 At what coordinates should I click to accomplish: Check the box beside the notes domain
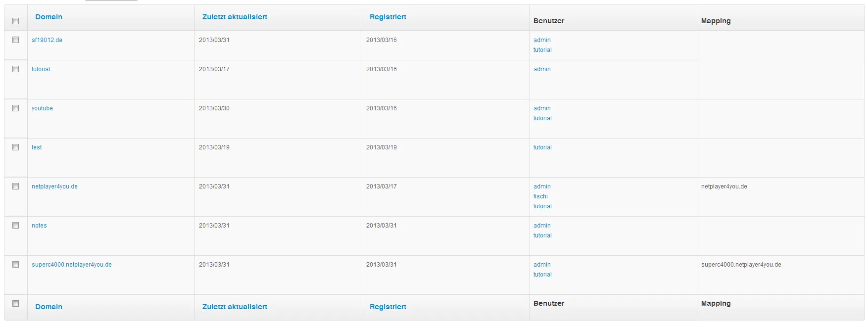[x=16, y=226]
